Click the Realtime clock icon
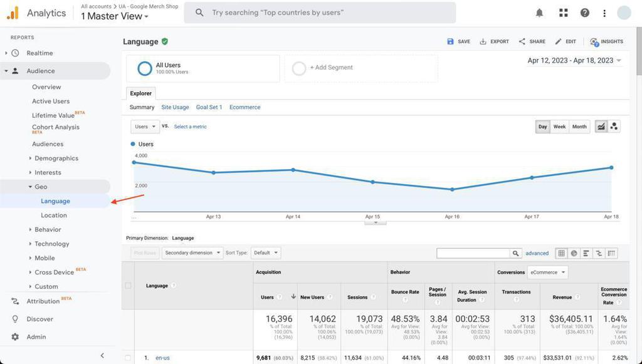 point(15,53)
